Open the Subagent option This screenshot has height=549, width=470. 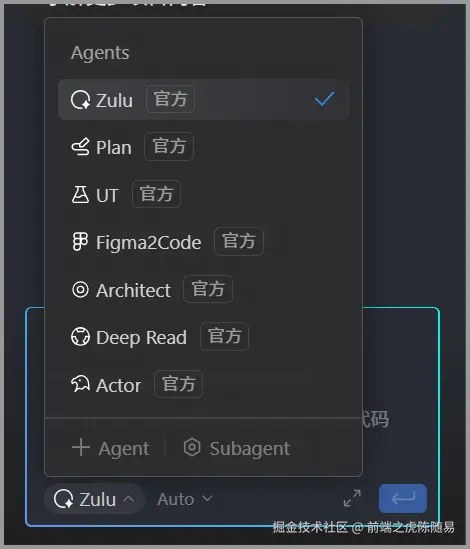237,448
